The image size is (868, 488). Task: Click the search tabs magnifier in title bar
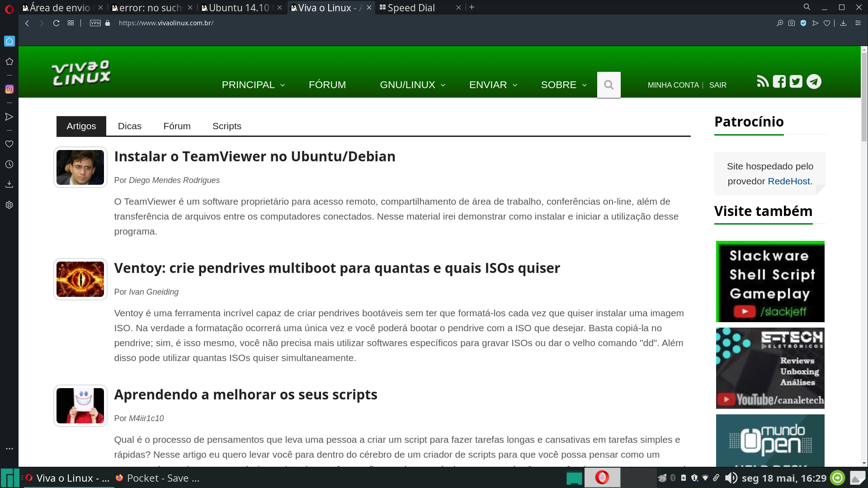(x=807, y=7)
